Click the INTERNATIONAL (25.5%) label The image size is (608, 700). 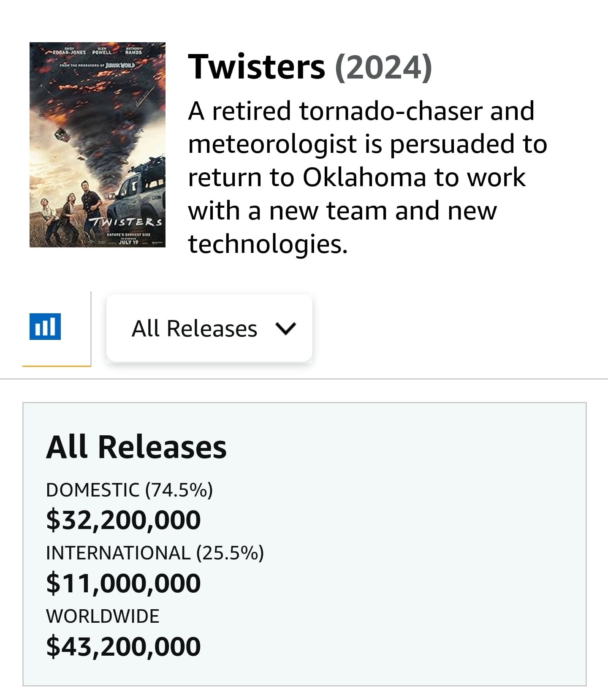pos(155,553)
